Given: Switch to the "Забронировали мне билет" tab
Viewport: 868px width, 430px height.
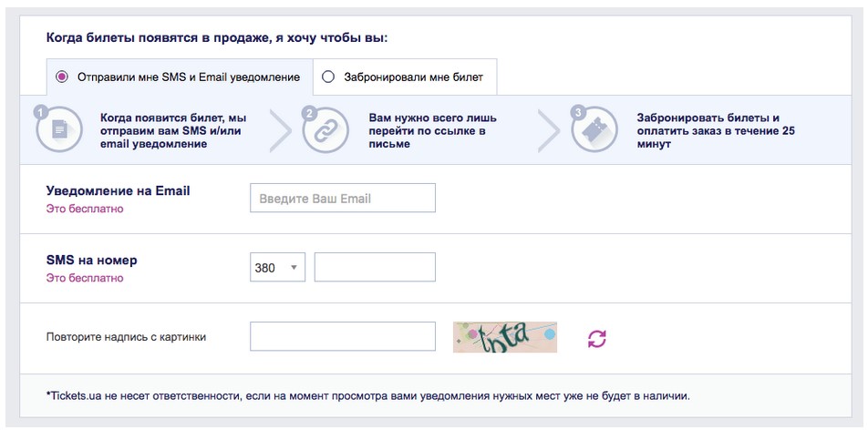Looking at the screenshot, I should pos(412,77).
